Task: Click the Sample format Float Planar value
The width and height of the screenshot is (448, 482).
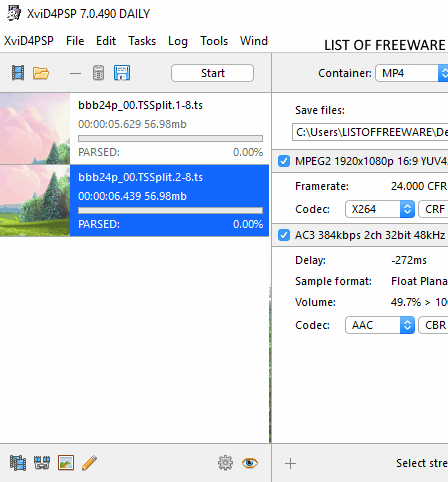Action: pos(419,281)
